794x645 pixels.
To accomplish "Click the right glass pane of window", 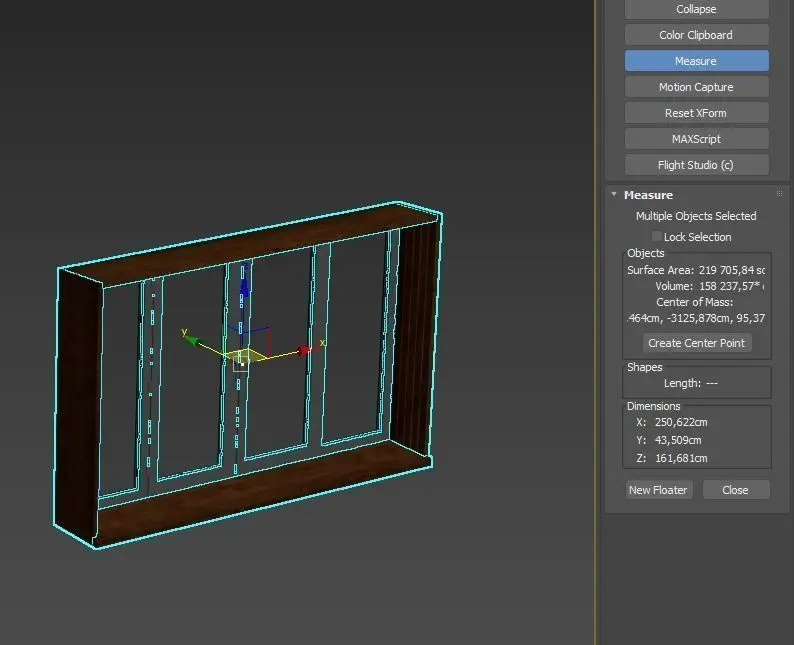I will pyautogui.click(x=354, y=337).
